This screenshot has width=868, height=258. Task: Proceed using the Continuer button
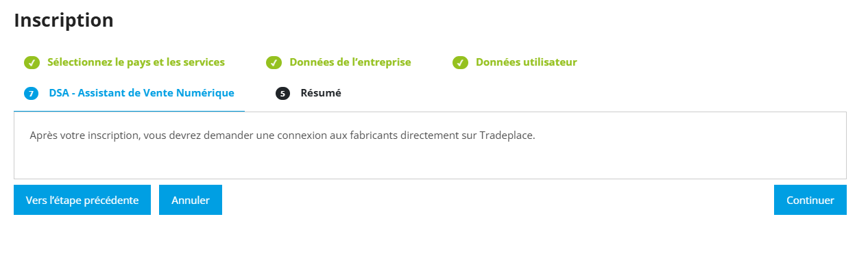810,200
